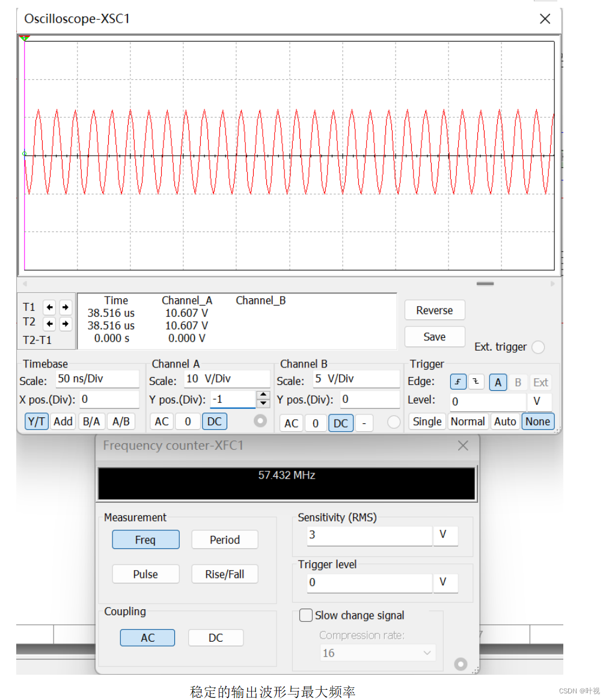This screenshot has width=609, height=700.
Task: Click Timebase X pos field
Action: click(x=109, y=399)
